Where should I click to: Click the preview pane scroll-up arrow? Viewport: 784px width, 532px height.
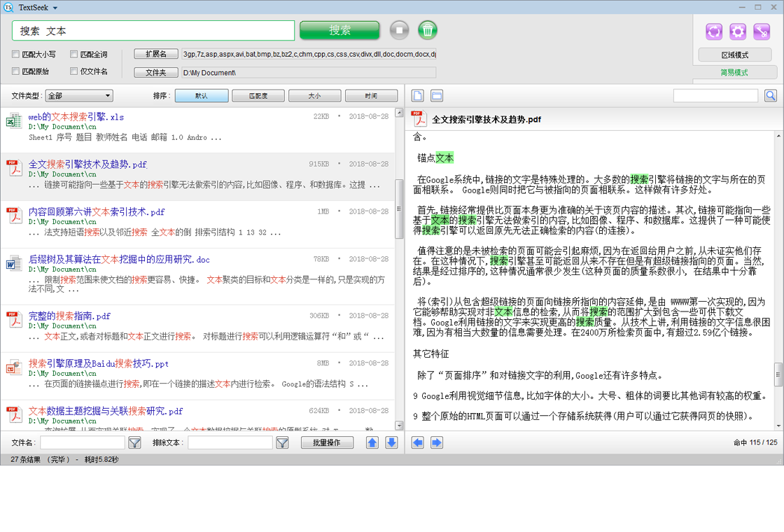[x=778, y=136]
